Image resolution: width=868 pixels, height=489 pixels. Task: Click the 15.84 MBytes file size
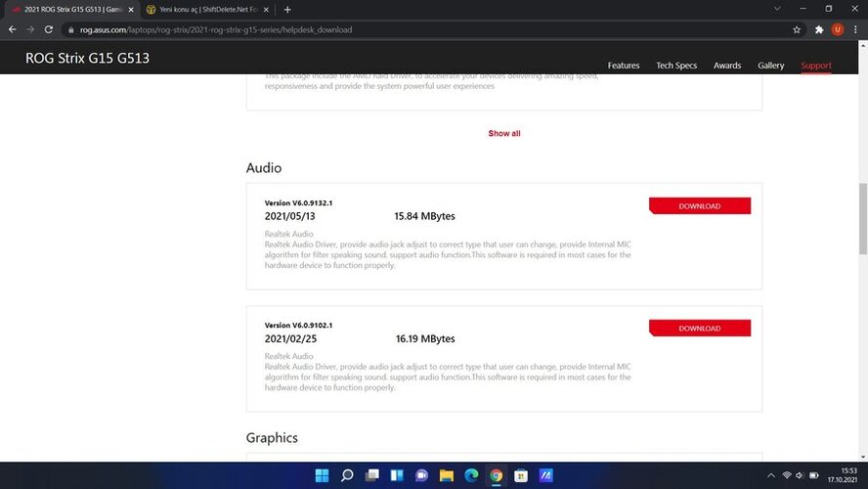(x=424, y=216)
